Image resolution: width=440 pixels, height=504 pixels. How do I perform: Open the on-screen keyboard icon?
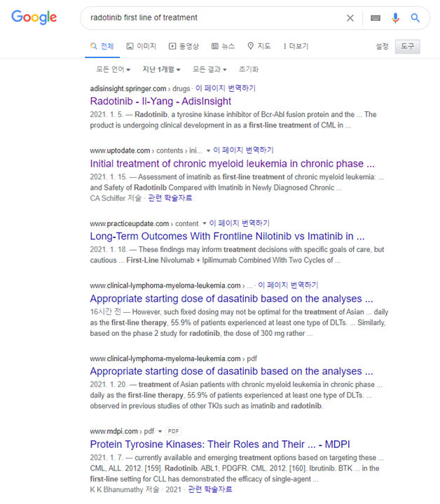376,18
